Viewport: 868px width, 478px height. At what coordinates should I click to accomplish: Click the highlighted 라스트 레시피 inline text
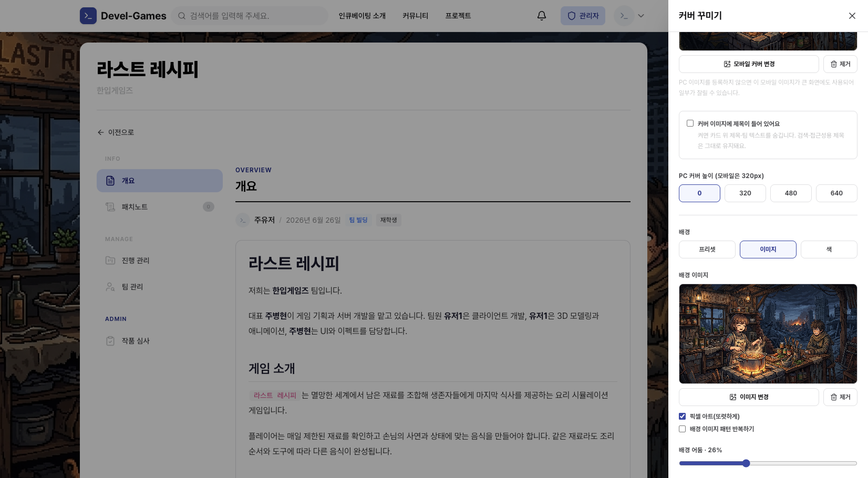click(x=275, y=395)
